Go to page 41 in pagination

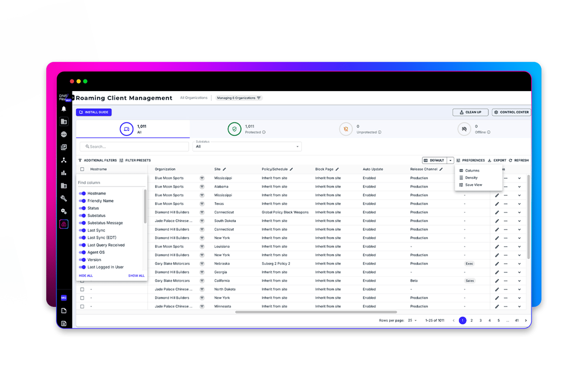(x=517, y=321)
